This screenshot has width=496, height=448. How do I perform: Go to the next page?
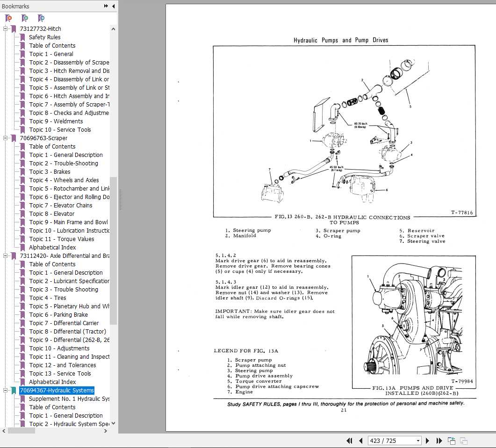[x=427, y=441]
